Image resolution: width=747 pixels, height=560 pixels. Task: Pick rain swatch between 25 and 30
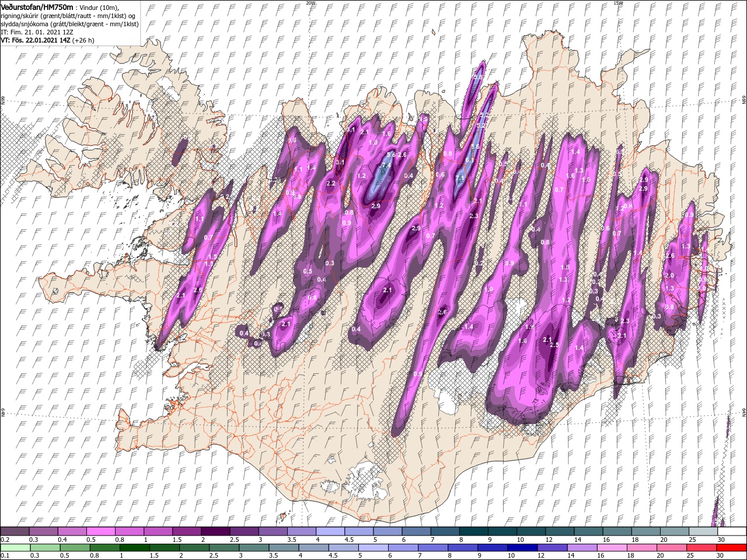(x=702, y=547)
